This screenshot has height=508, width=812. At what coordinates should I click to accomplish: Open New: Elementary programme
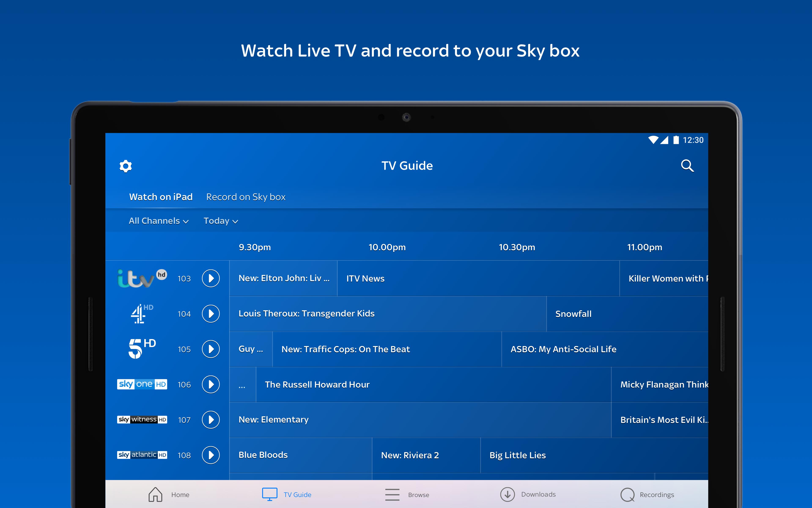[420, 420]
